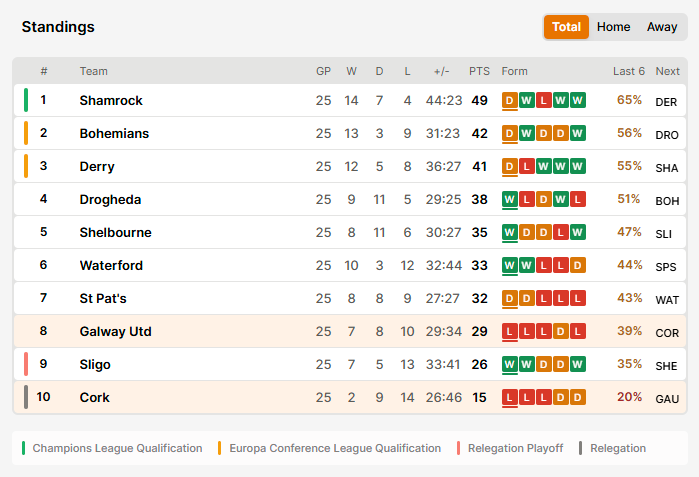Open the Bohemians team link
The width and height of the screenshot is (699, 477).
114,133
